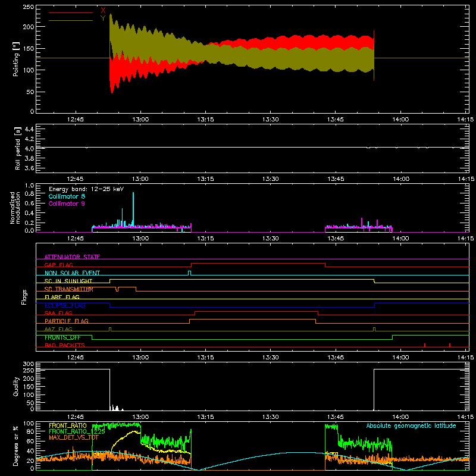This screenshot has height=476, width=476.
Task: Click the 300 tick on Quality axis
Action: [x=29, y=364]
